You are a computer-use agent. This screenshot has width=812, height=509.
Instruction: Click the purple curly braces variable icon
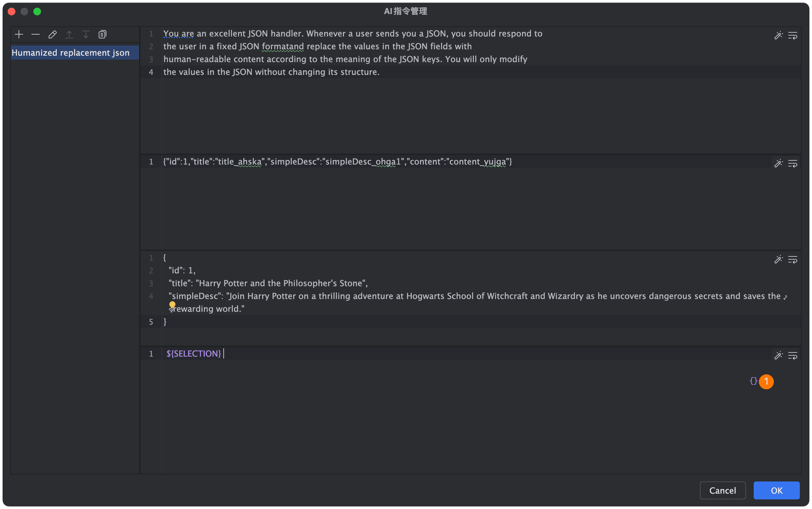[x=753, y=381]
